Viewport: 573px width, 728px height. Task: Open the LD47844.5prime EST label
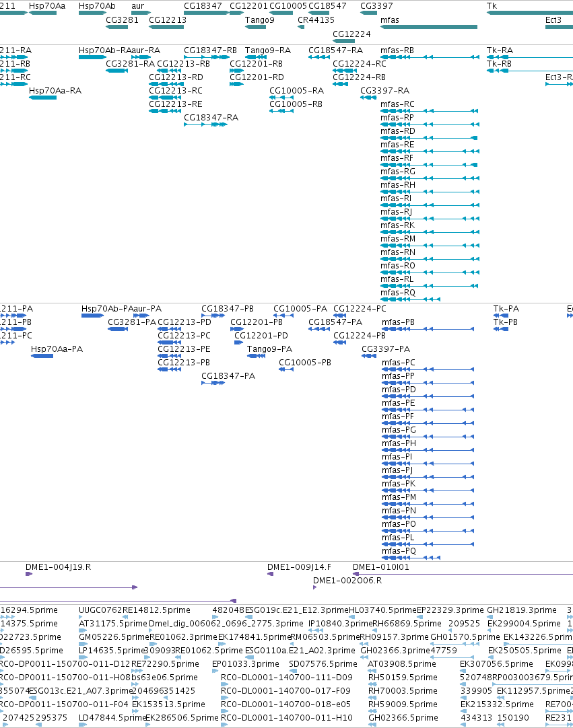pyautogui.click(x=112, y=718)
